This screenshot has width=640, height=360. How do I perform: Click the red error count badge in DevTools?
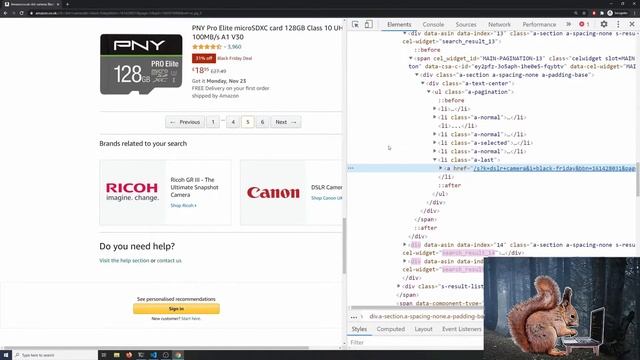coord(584,24)
